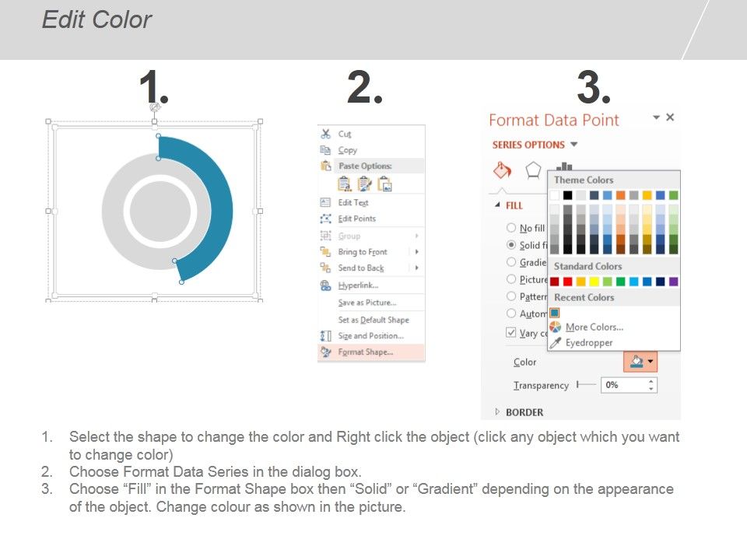Open the Effects pentagon icon tab
Viewport: 747px width, 560px height.
pyautogui.click(x=532, y=170)
